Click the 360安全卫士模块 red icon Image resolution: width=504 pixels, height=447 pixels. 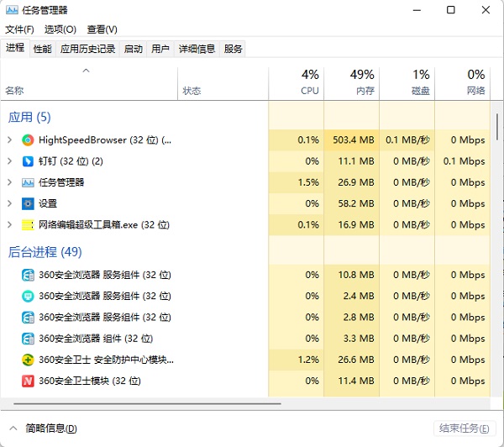point(28,381)
